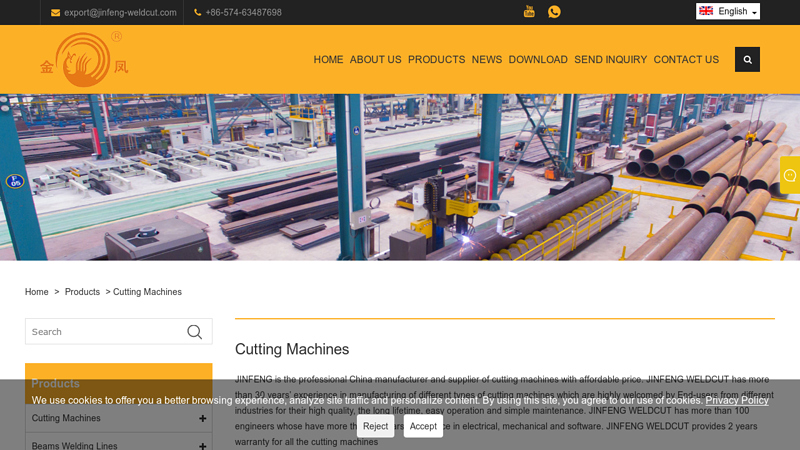Open the floating chat widget icon

coord(790,176)
